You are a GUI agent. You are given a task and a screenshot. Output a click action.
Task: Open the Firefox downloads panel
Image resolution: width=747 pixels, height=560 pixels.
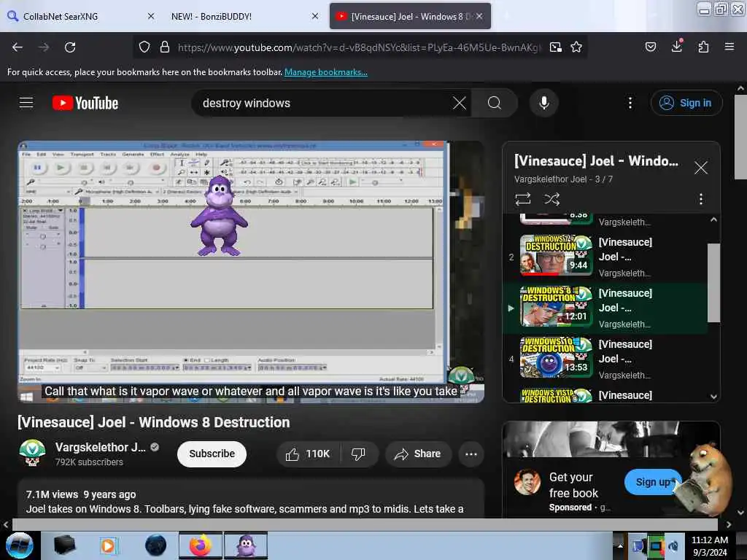[677, 46]
